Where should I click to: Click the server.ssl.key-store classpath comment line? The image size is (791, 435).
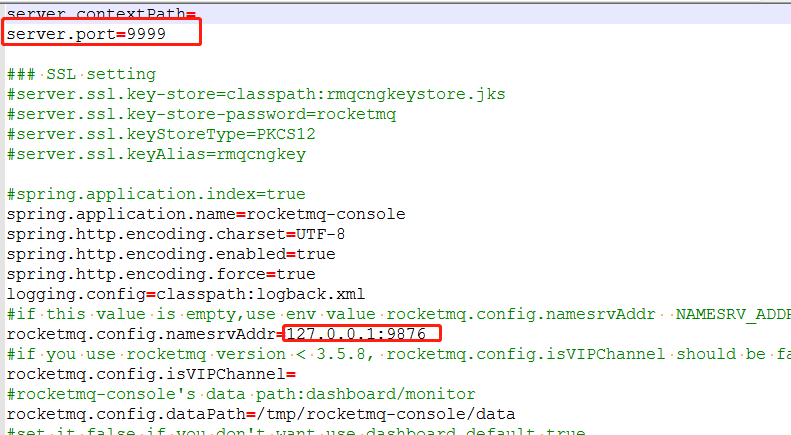point(256,94)
